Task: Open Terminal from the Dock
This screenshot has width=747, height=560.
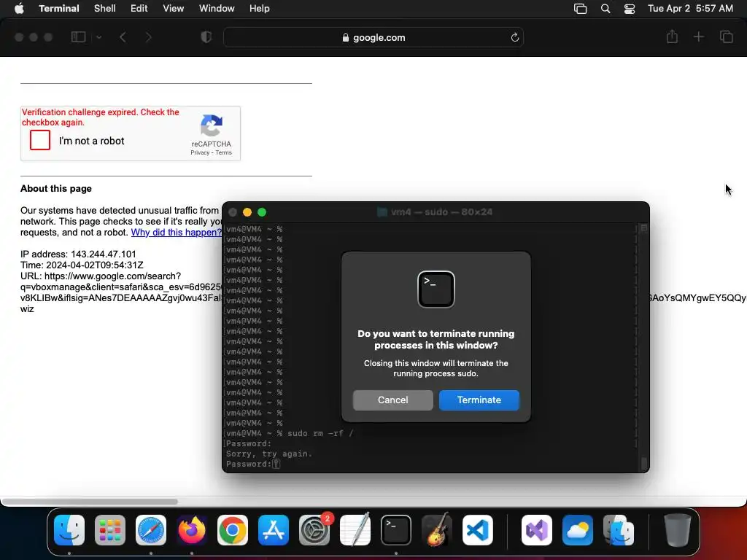Action: (x=396, y=530)
